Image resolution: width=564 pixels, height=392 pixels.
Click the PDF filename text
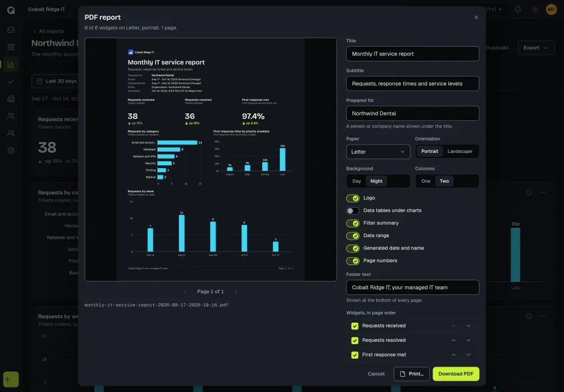(x=156, y=305)
